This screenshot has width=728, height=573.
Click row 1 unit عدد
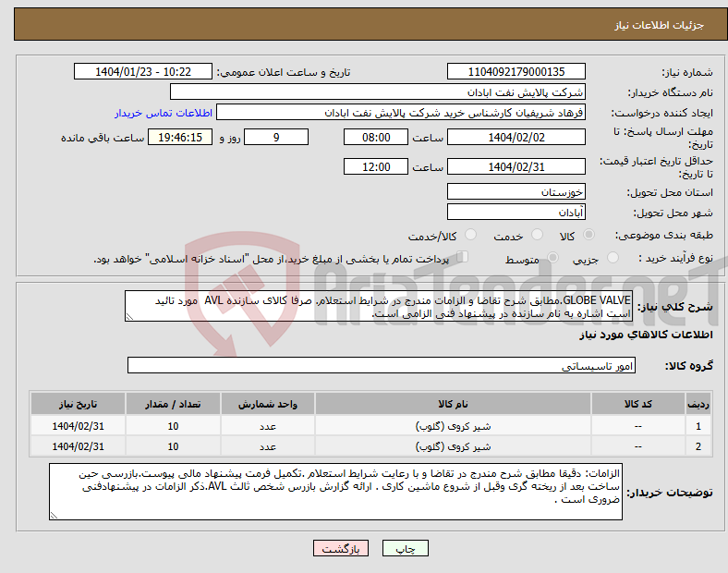tap(268, 426)
